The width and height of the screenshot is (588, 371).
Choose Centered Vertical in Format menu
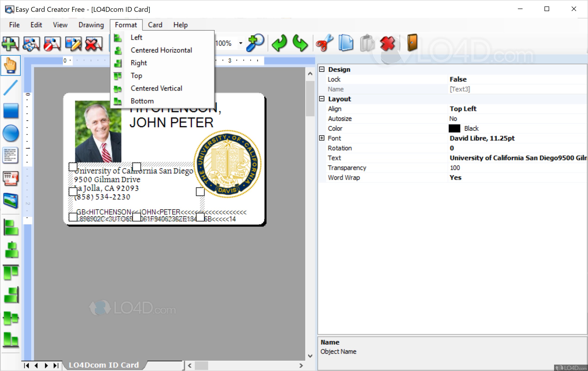pos(162,88)
